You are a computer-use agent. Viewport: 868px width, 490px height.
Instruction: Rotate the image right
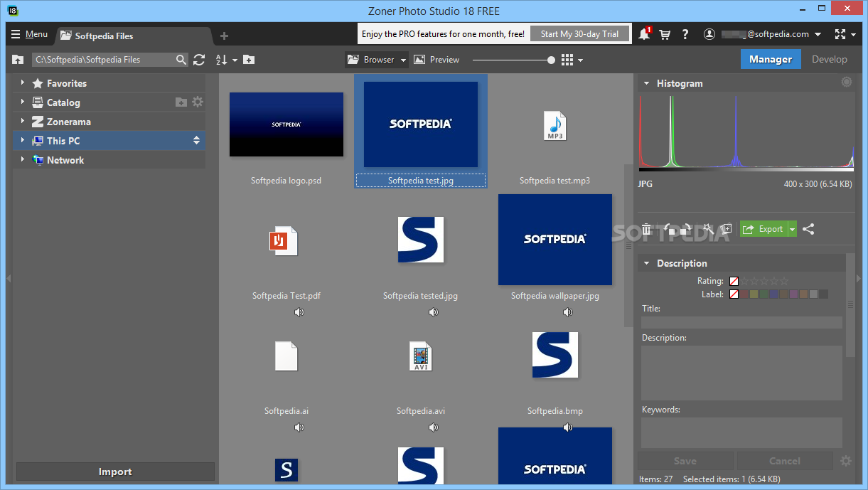click(x=686, y=229)
